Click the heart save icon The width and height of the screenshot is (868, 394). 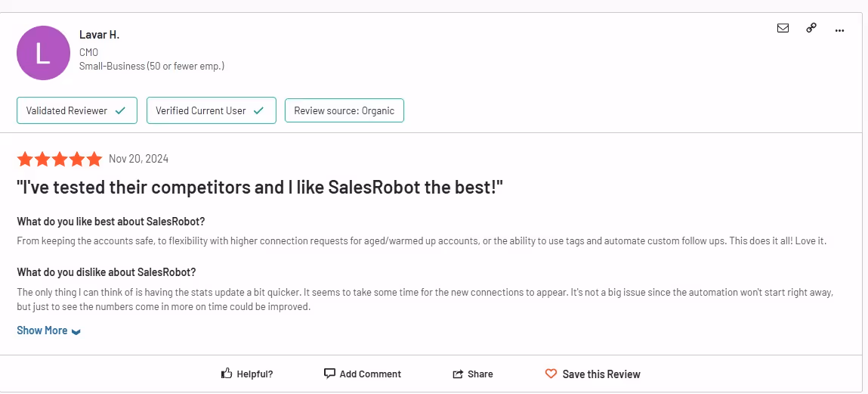[x=551, y=374]
